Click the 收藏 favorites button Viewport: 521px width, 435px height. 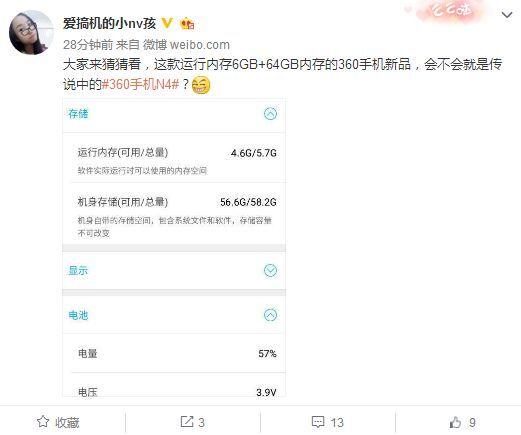pos(58,422)
